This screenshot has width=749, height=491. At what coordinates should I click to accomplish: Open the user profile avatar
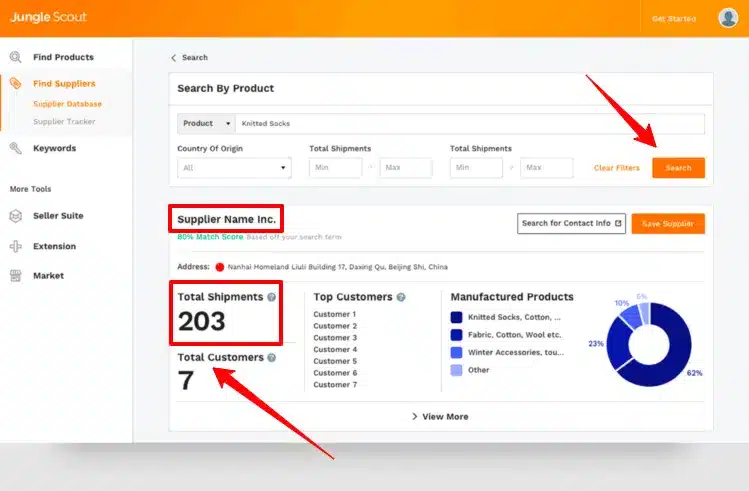pos(727,18)
